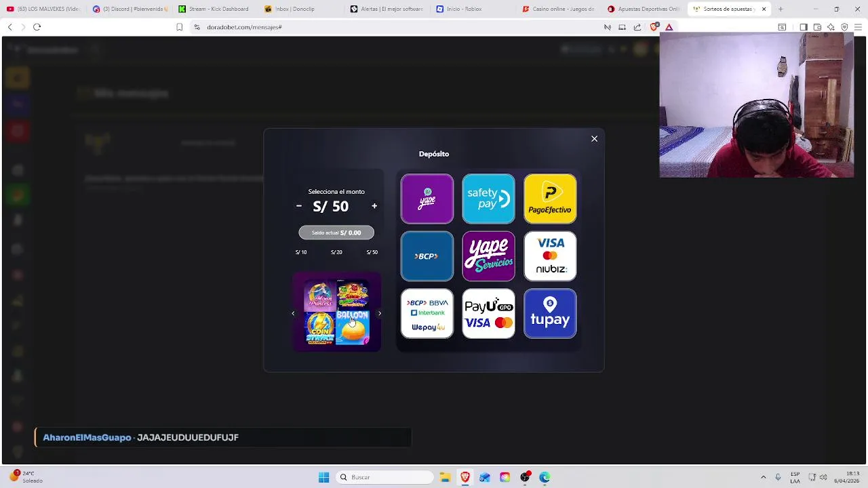Image resolution: width=868 pixels, height=488 pixels.
Task: Open the Brave Shields icon
Action: [x=654, y=27]
